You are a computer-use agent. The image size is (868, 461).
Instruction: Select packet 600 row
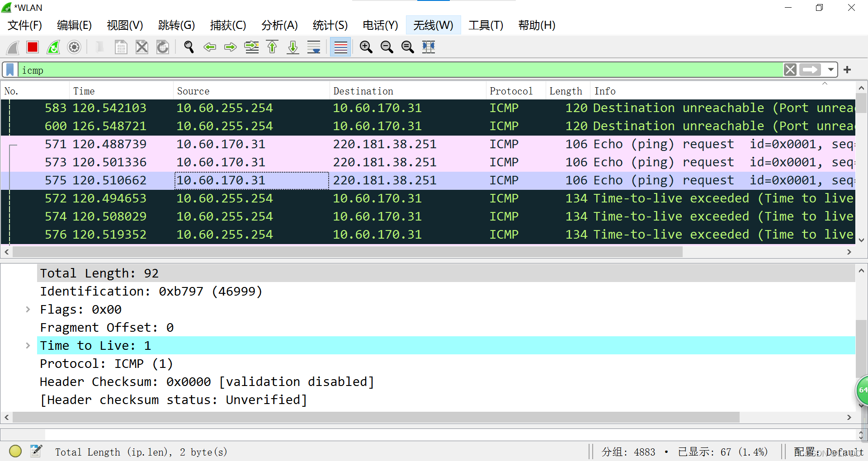(428, 126)
